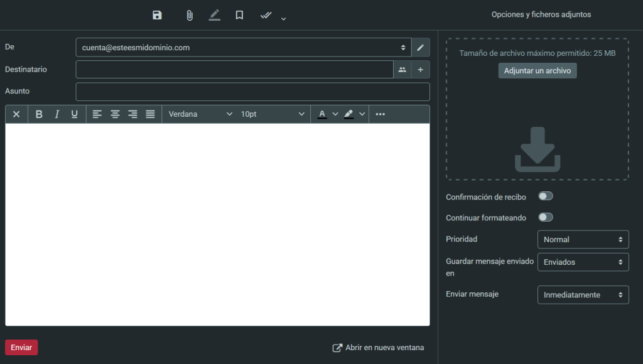The width and height of the screenshot is (643, 364).
Task: Open the 10pt font size dropdown
Action: click(273, 114)
